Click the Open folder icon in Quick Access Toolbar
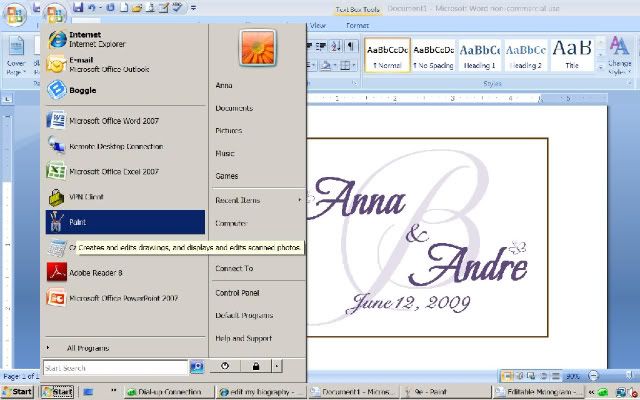Viewport: 640px width, 400px height. [x=137, y=7]
